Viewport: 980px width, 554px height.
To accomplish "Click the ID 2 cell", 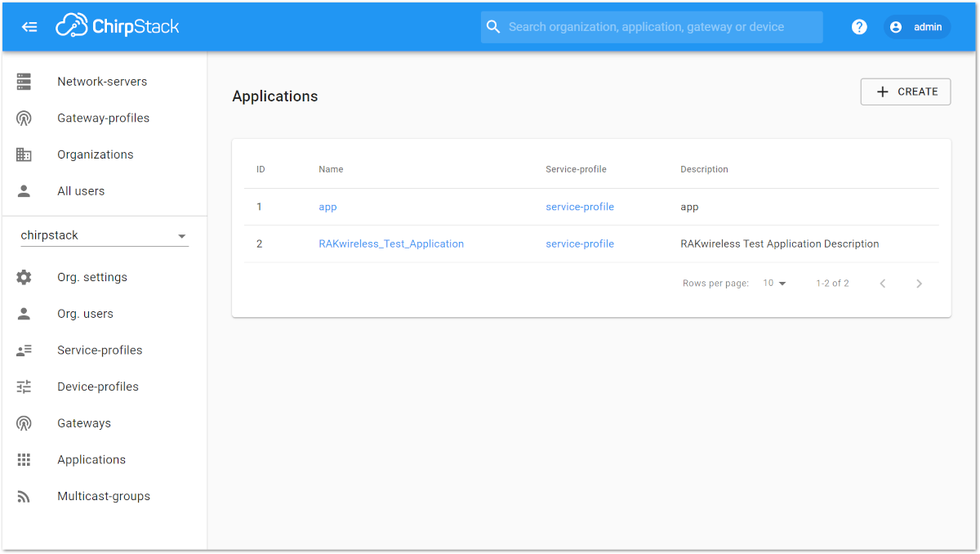I will pos(260,243).
